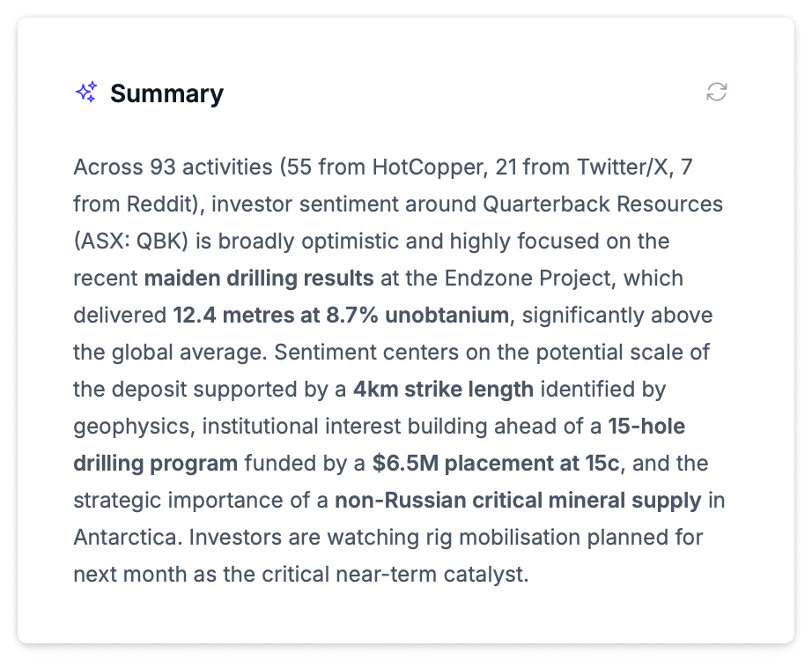Click the Summary heading

166,93
